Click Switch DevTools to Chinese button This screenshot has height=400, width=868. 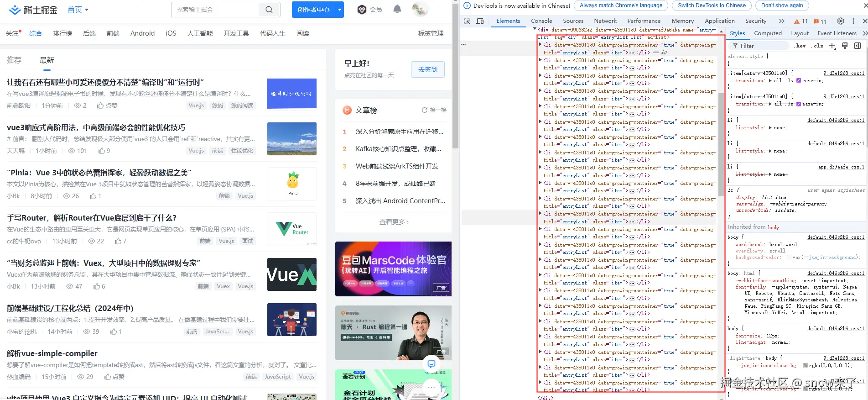point(712,5)
